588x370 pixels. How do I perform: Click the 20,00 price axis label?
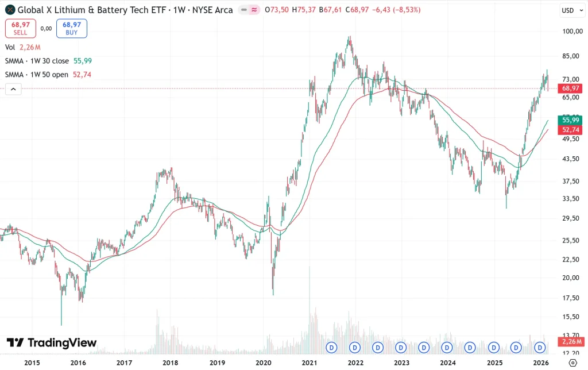(570, 277)
